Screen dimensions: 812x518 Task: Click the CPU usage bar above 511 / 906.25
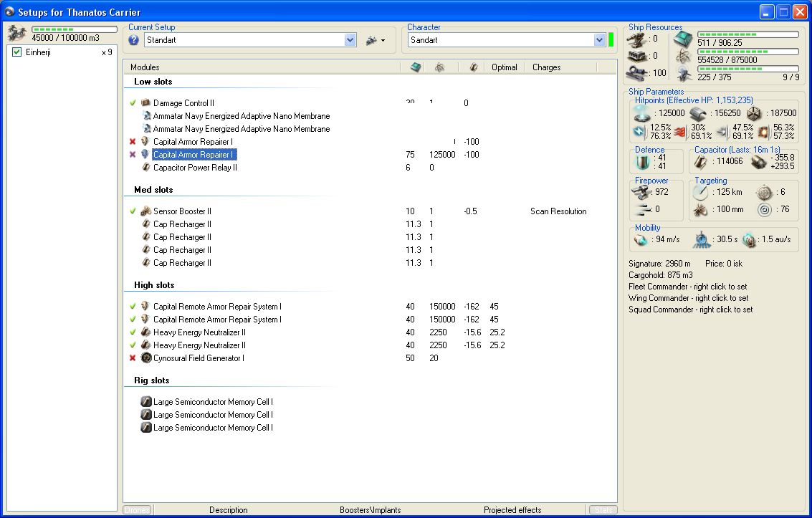click(747, 34)
